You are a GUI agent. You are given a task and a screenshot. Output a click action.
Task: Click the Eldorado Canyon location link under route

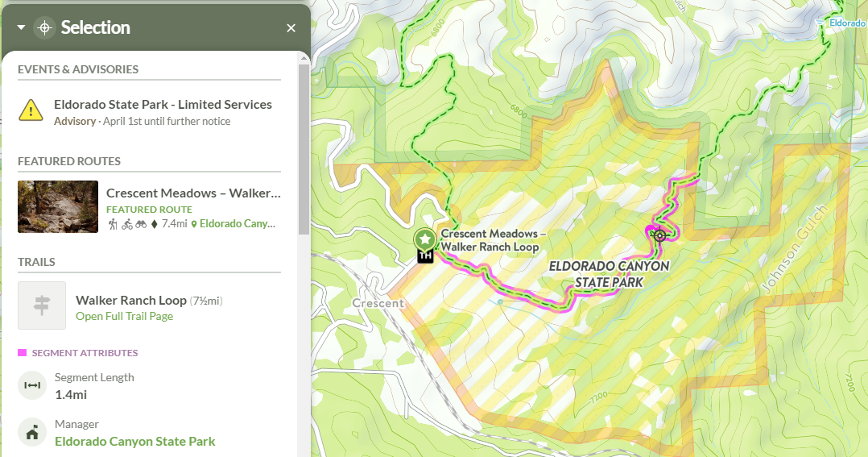click(237, 224)
